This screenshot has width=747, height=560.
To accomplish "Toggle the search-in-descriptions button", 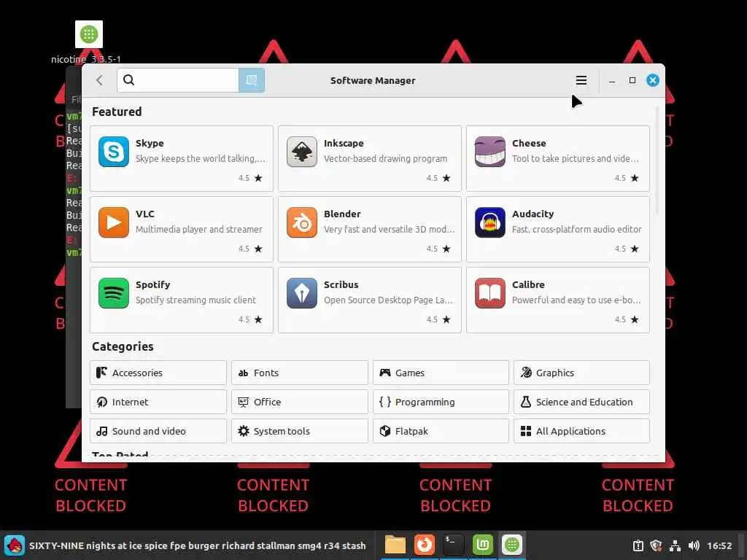I will [x=252, y=80].
